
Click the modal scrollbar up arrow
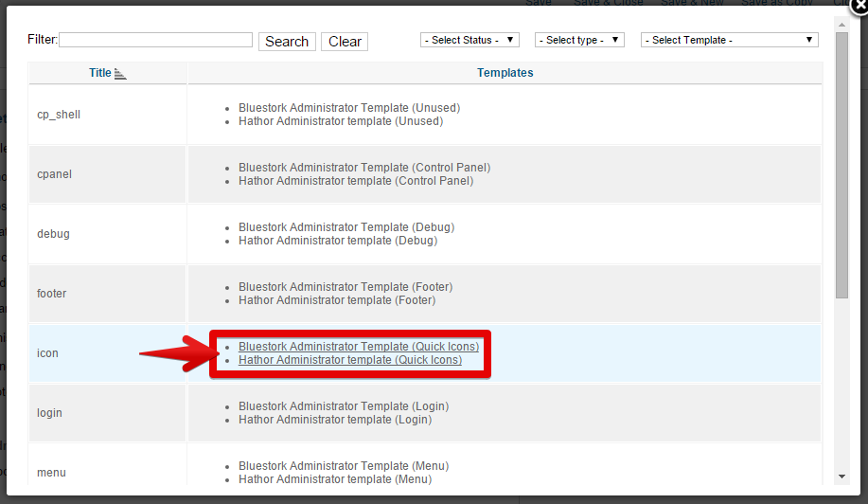841,25
